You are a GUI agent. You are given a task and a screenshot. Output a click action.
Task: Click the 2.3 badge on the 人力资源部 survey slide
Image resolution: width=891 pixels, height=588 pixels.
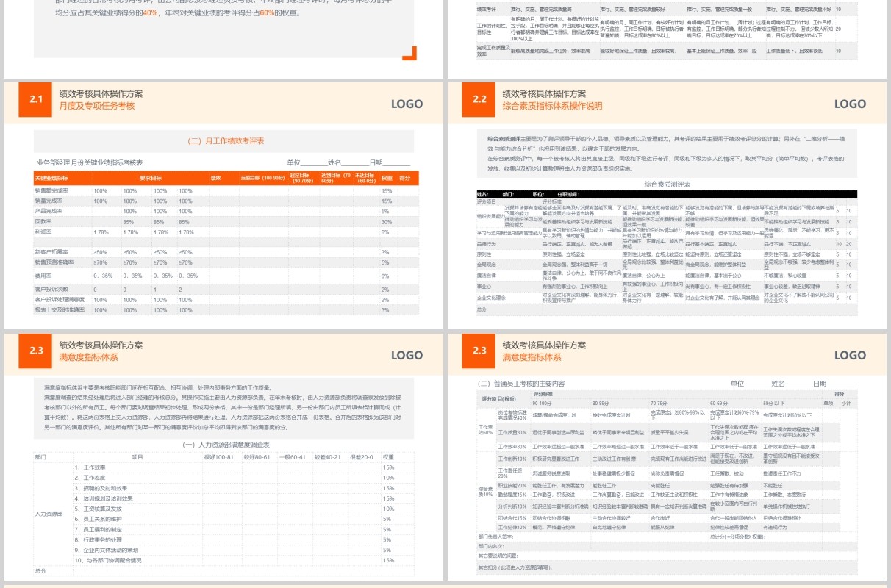point(36,351)
